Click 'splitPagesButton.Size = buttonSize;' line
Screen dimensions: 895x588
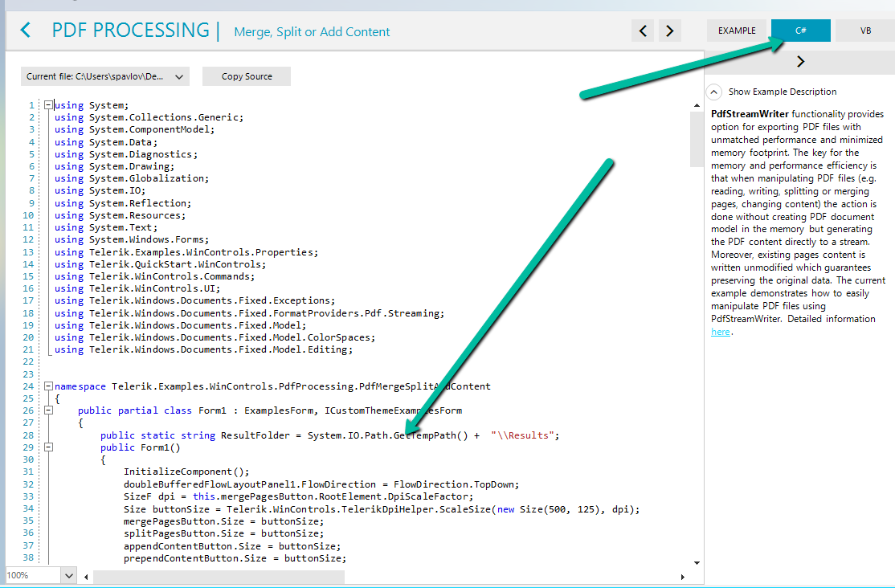223,533
